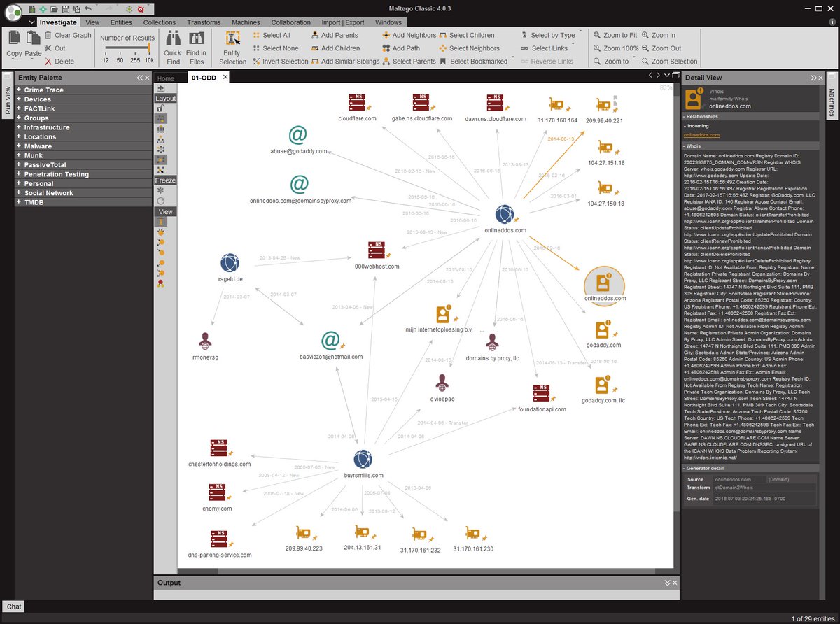The image size is (840, 624).
Task: Open the Run View side panel
Action: pos(8,101)
